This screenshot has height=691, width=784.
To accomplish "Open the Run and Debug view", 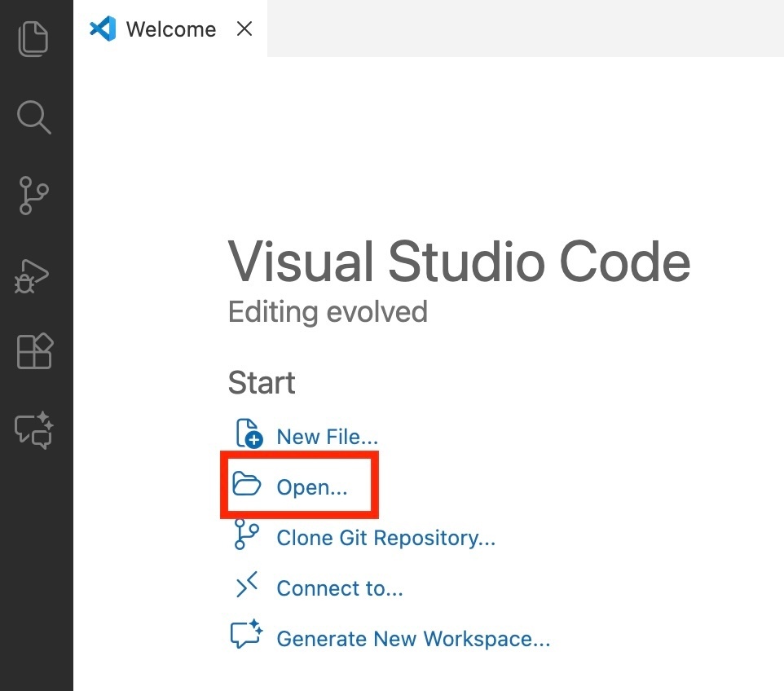I will coord(34,275).
